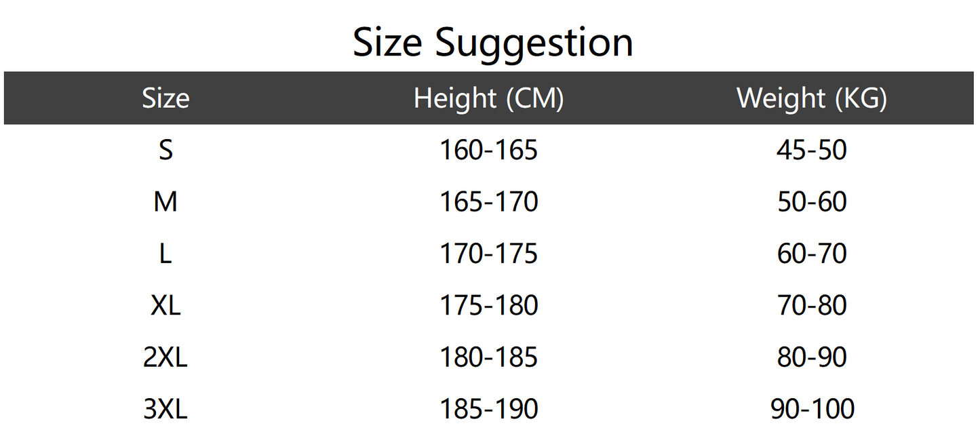Select the 165-170 height value

pyautogui.click(x=488, y=201)
